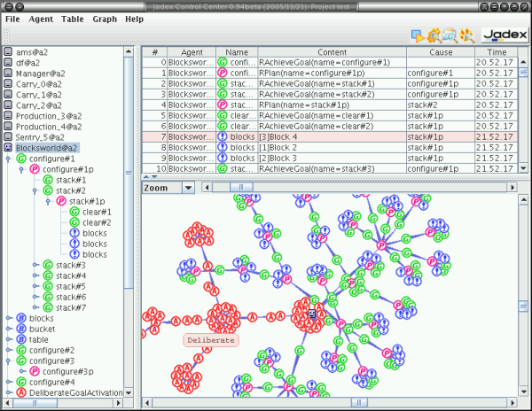Sort table by Name column header
The height and width of the screenshot is (411, 532).
coord(237,52)
